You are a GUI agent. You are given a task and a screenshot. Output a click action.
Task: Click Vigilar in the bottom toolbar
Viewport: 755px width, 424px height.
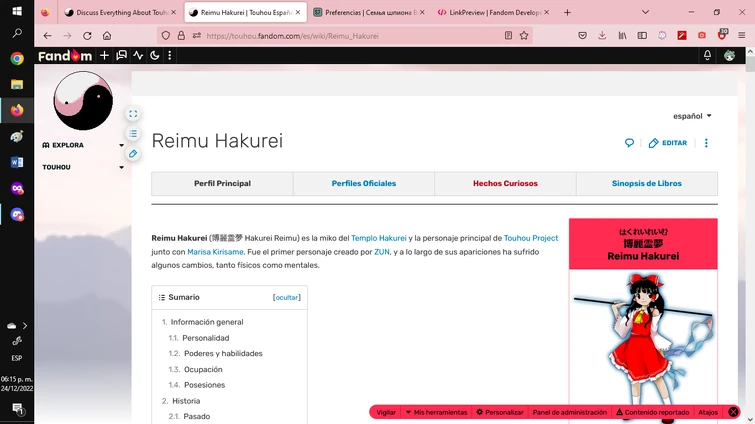click(x=386, y=412)
